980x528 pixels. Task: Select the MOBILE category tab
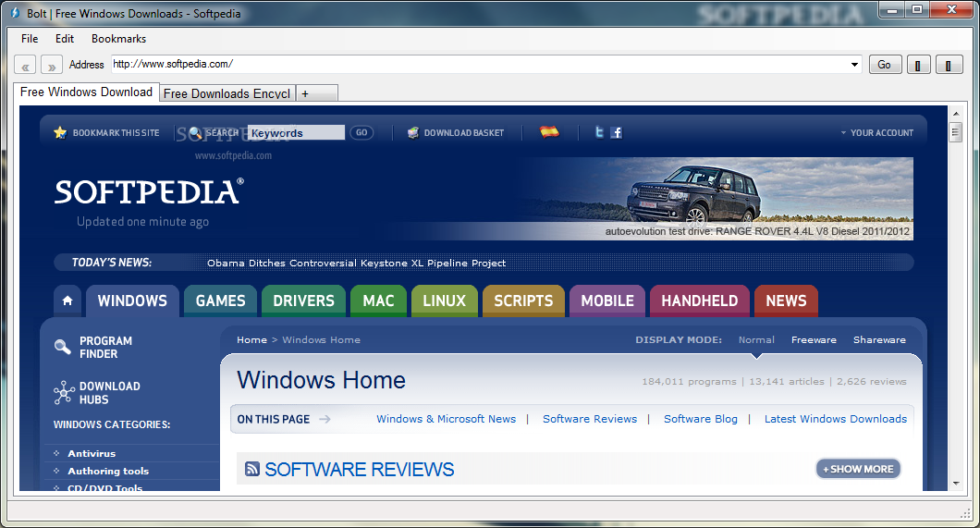(607, 301)
